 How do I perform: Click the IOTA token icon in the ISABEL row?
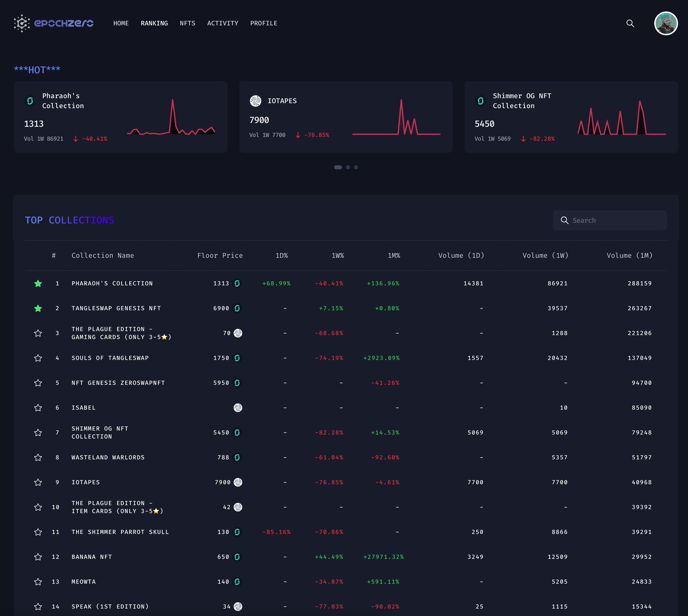pos(238,408)
